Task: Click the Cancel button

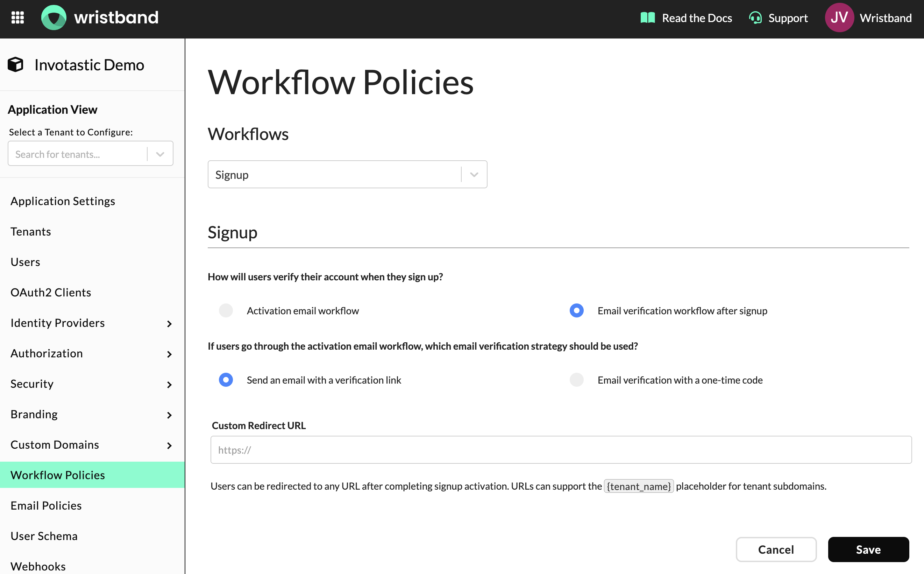Action: 776,549
